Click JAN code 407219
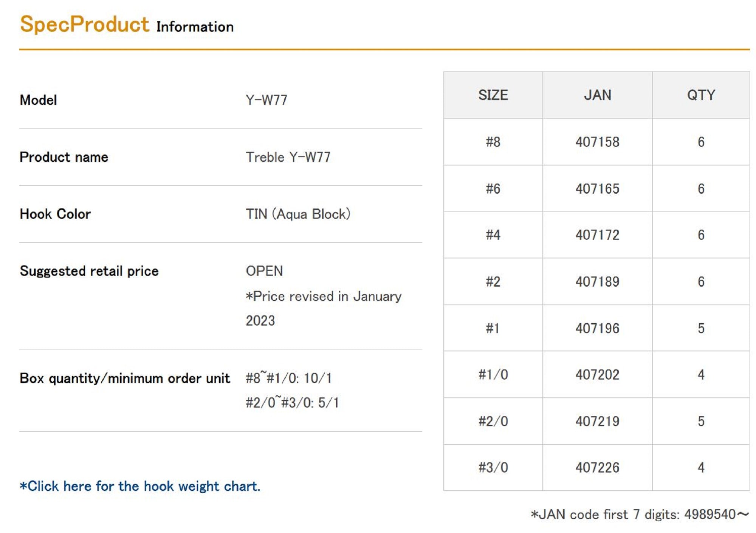The width and height of the screenshot is (756, 533). click(x=597, y=421)
